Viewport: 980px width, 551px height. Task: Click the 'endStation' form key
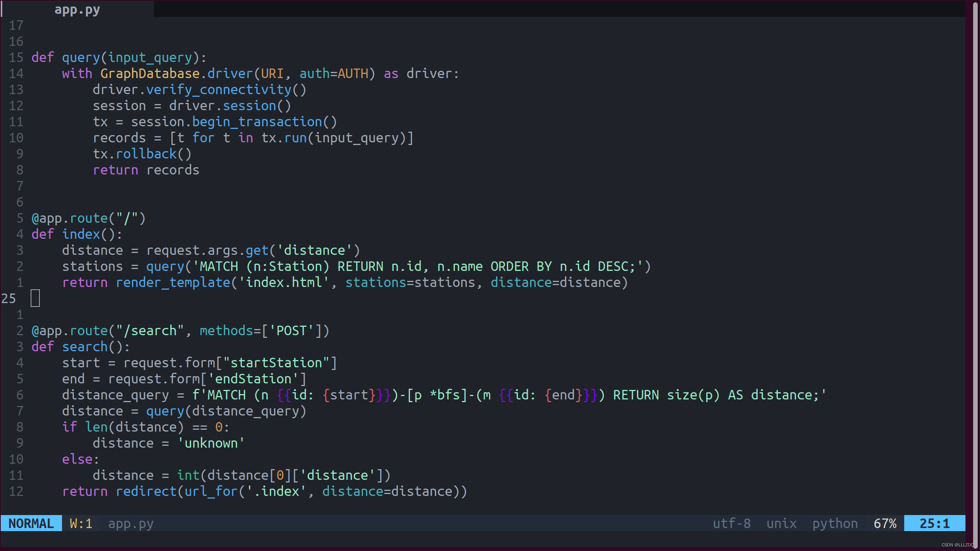click(253, 379)
